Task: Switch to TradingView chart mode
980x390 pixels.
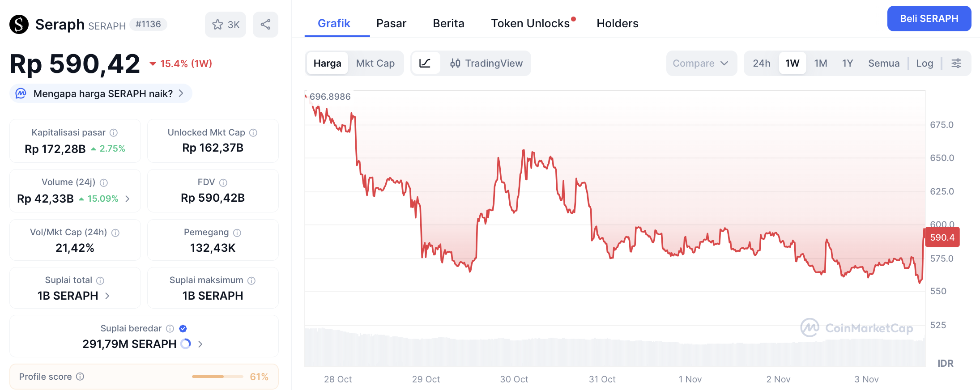Action: click(x=486, y=63)
